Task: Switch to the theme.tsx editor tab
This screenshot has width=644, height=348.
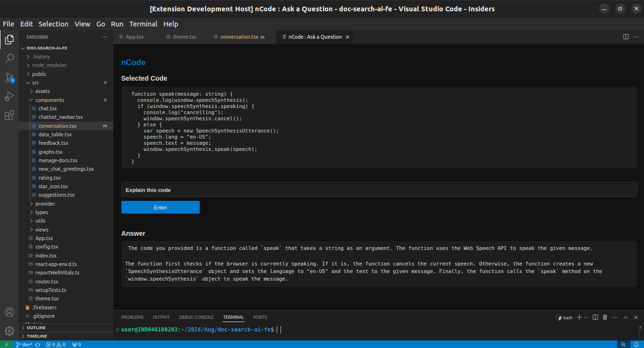Action: click(184, 37)
